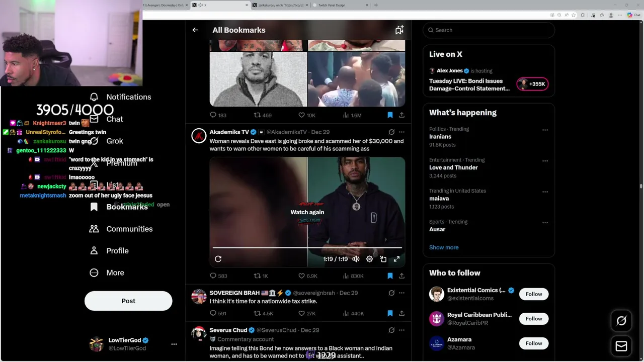
Task: Click the replay icon in video controls
Action: [218, 259]
